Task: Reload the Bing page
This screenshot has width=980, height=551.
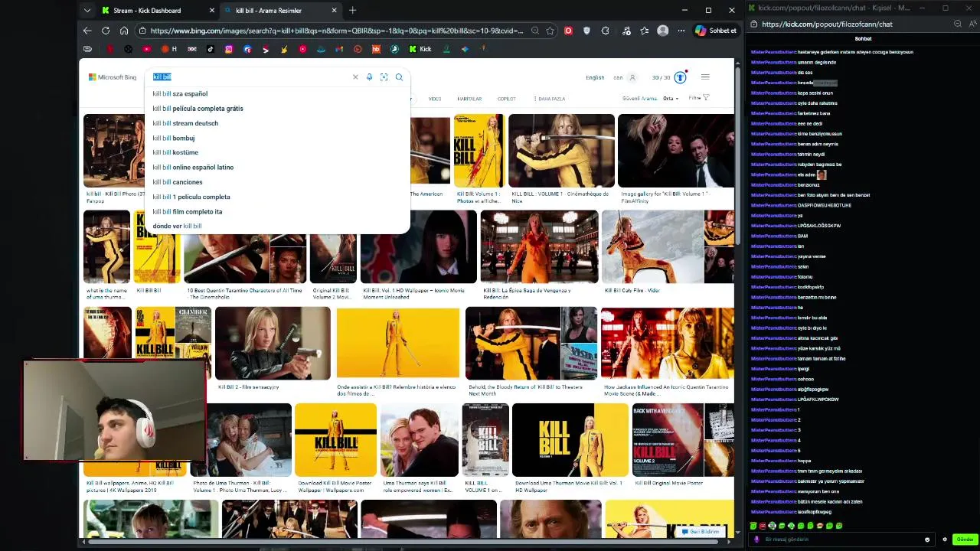Action: [x=106, y=31]
